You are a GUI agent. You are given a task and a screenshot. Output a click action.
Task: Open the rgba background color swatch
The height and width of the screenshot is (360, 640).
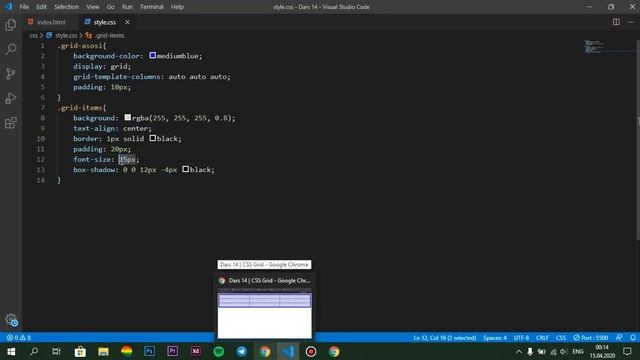(128, 117)
